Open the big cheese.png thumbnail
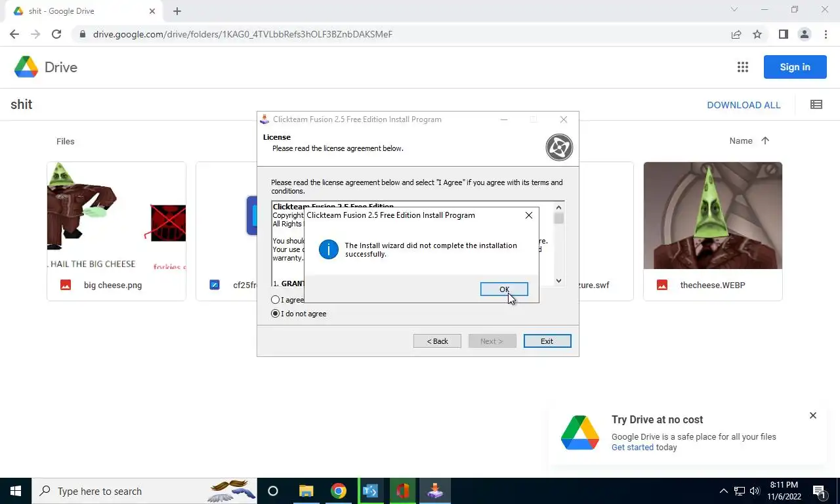Screen dimensions: 840x504 [116, 216]
